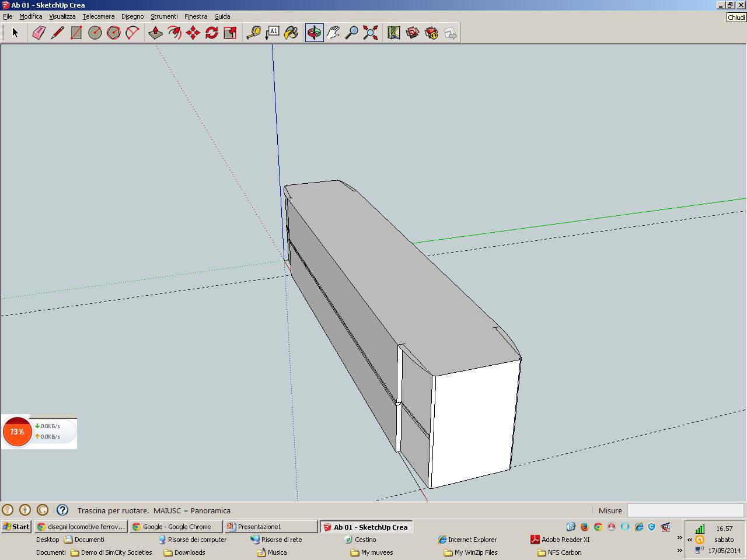Select the Move tool with red arrows

(x=193, y=33)
